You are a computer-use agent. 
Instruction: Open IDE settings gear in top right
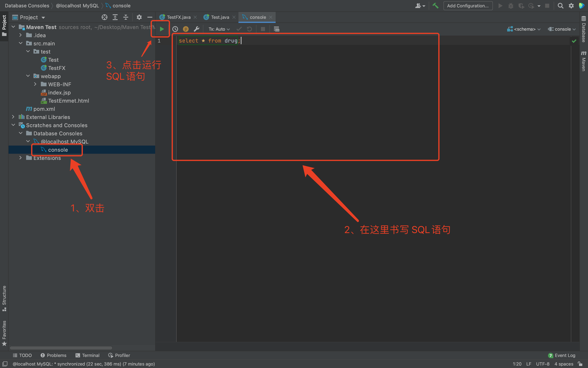571,6
